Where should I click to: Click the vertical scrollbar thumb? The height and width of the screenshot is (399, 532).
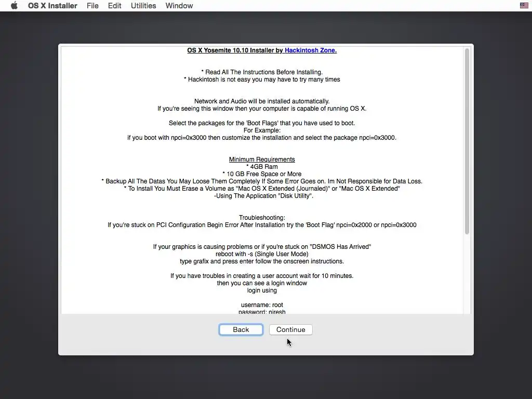pyautogui.click(x=467, y=141)
